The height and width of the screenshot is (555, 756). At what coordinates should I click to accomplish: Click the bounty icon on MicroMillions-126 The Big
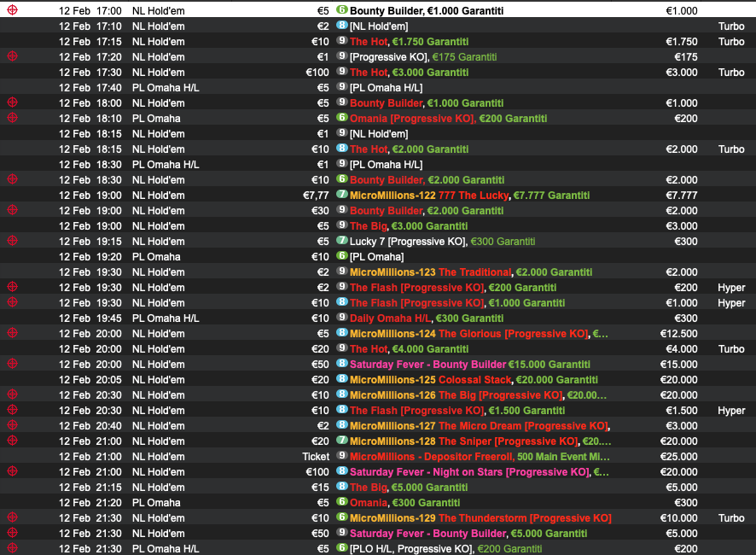(13, 394)
